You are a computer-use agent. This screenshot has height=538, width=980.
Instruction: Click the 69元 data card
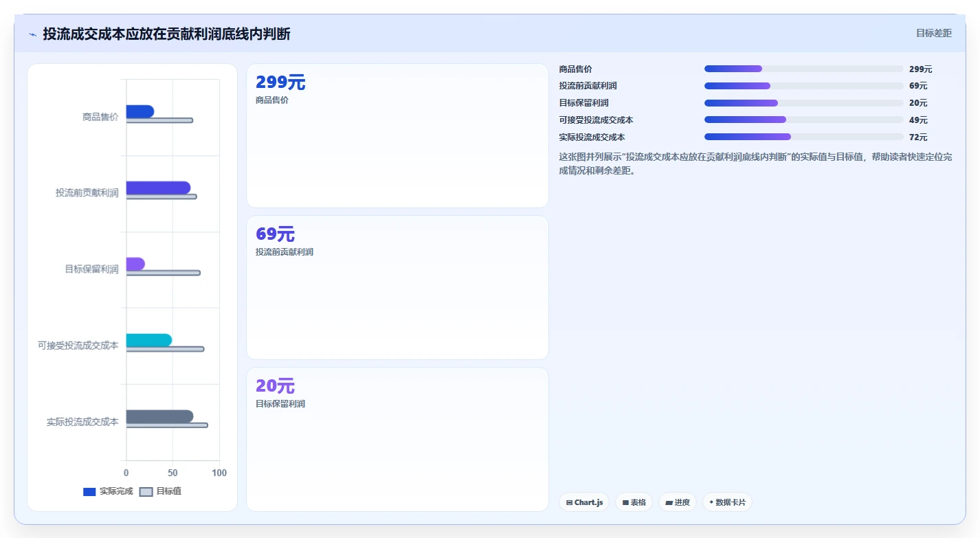click(x=397, y=287)
